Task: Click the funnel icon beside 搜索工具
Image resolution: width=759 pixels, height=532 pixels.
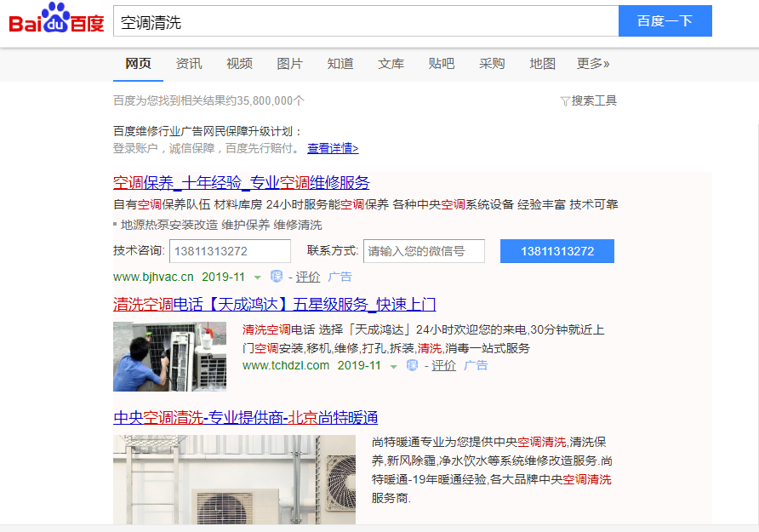Action: [565, 101]
